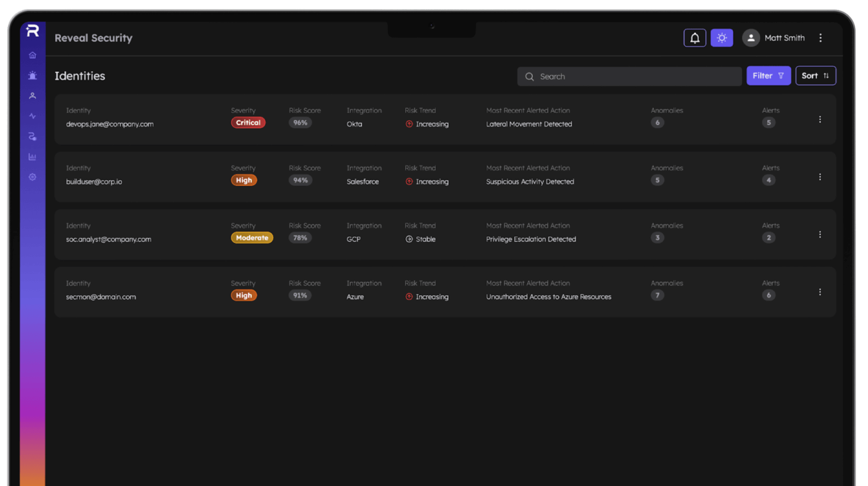Click Anomalies count 6 for devops.jane
The height and width of the screenshot is (486, 868).
[x=657, y=123]
